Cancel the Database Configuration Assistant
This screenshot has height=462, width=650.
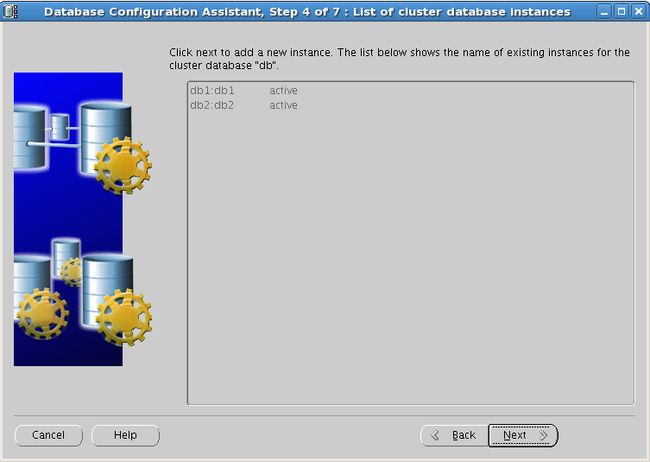coord(49,435)
